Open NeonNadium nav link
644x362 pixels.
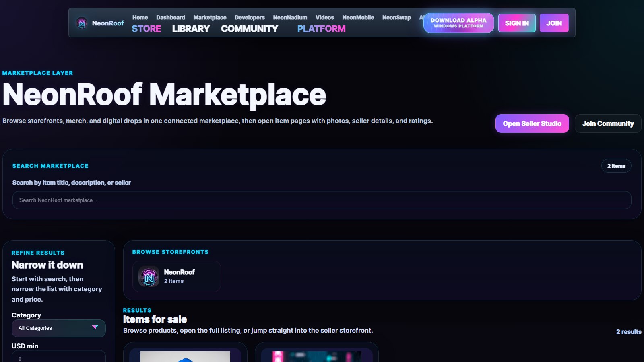(290, 18)
